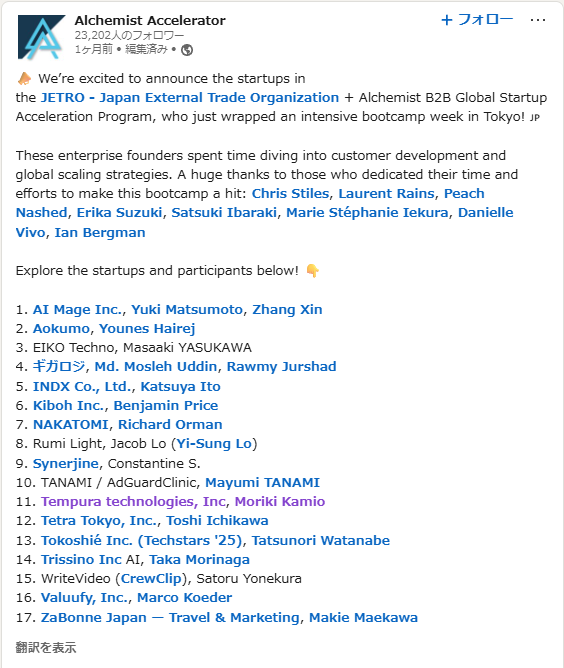
Task: Open Ian Bergman profile
Action: 100,233
